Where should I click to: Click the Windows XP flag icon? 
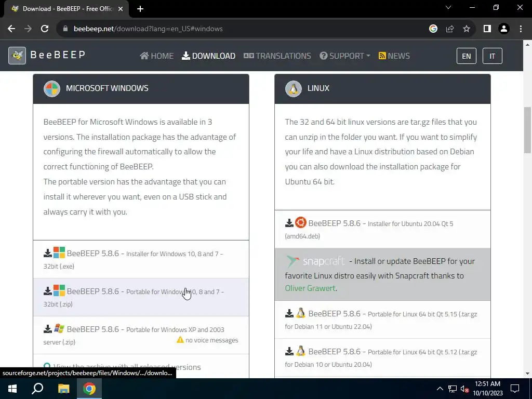coord(59,328)
